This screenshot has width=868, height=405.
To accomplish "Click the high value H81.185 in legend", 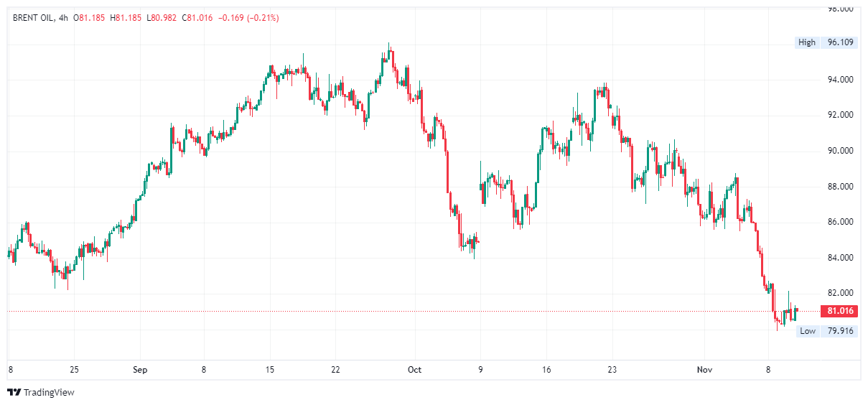I will pyautogui.click(x=126, y=17).
